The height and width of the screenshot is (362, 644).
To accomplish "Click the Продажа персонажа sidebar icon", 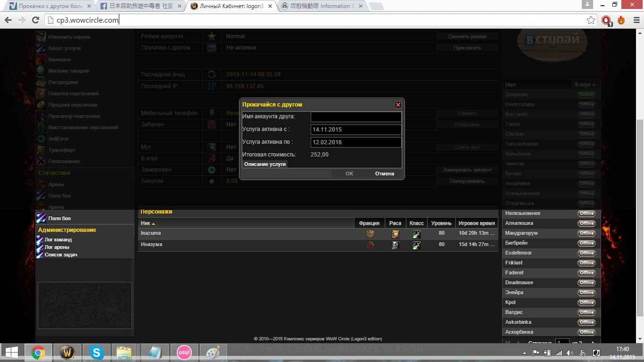I will point(41,105).
